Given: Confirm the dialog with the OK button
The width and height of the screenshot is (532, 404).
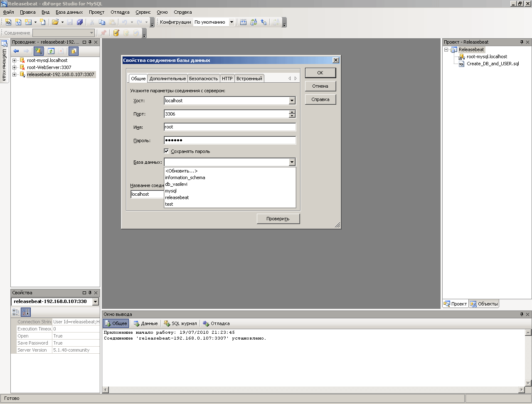Looking at the screenshot, I should click(320, 73).
